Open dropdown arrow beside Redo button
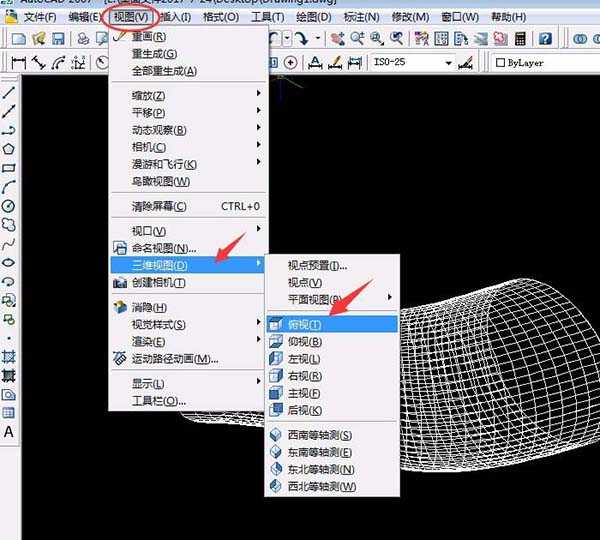This screenshot has height=540, width=600. click(318, 38)
